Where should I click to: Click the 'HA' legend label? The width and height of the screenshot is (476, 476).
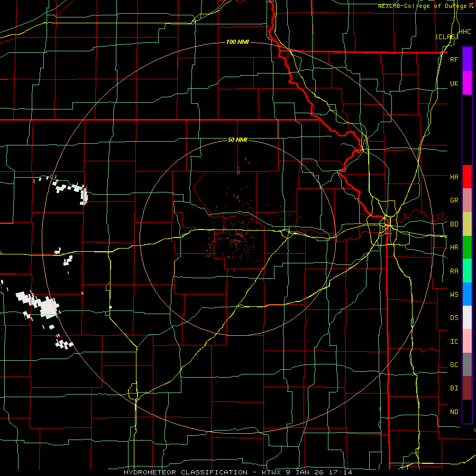click(454, 177)
